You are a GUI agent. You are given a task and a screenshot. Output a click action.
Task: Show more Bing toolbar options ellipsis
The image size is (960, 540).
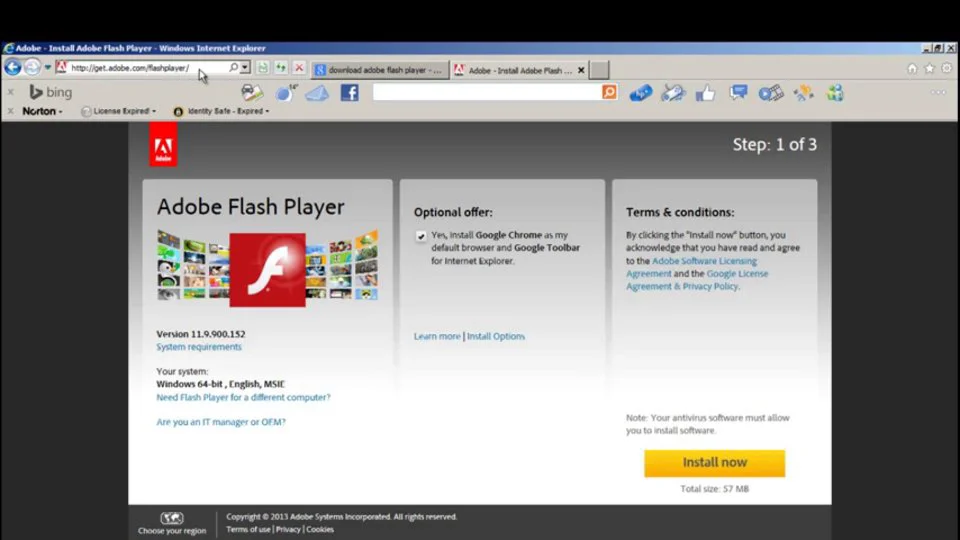(x=938, y=92)
